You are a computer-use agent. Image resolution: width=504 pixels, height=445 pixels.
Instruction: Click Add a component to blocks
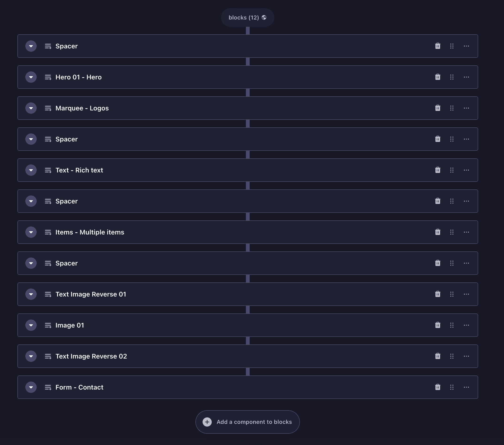[x=254, y=422]
